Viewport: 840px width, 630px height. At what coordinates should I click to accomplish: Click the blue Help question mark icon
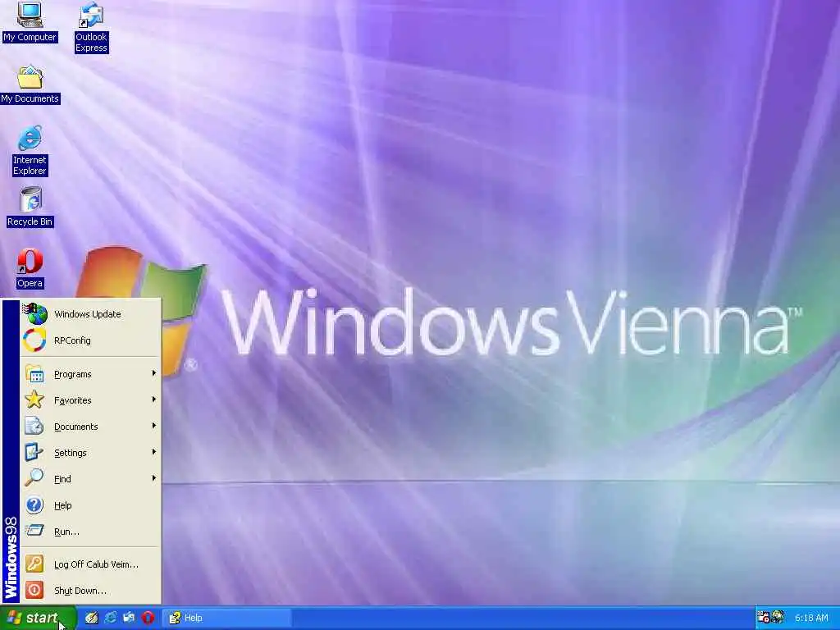(34, 504)
